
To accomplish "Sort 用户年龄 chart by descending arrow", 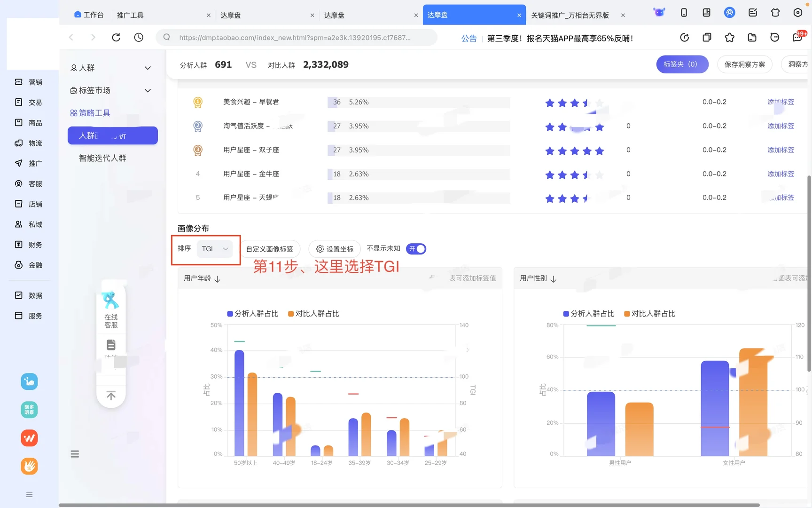I will [x=217, y=278].
